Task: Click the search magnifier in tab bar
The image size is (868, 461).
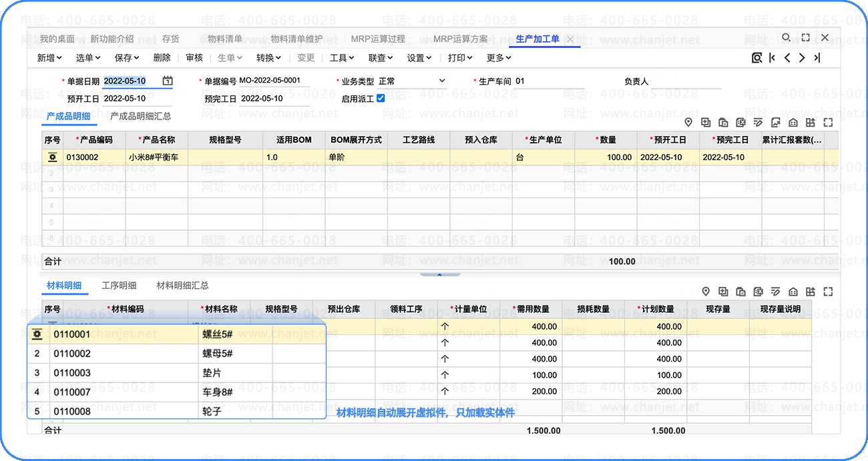Action: tap(787, 38)
